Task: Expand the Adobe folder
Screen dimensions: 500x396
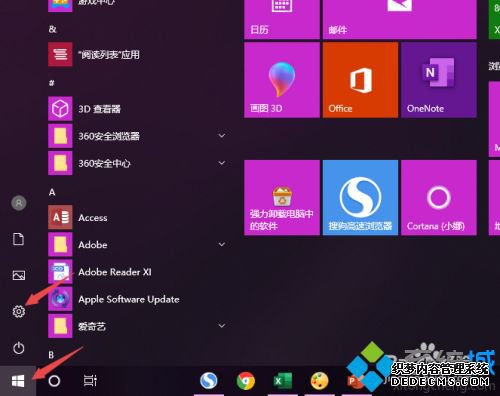Action: [222, 244]
